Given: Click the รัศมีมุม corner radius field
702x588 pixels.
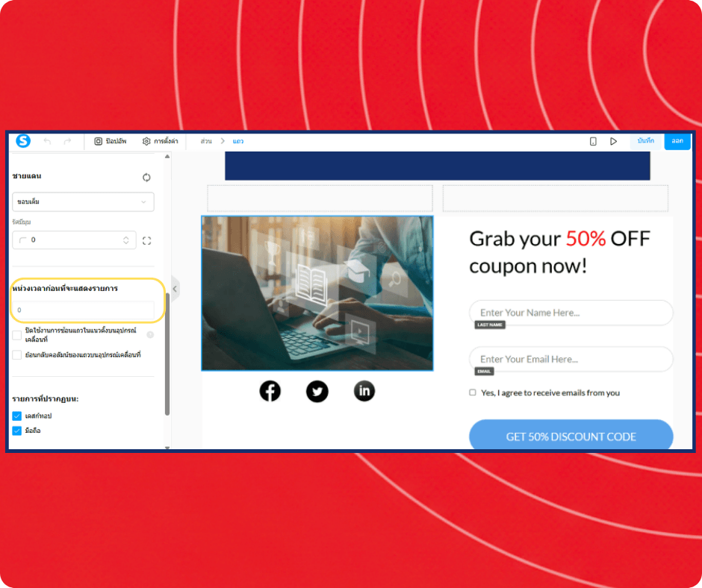Looking at the screenshot, I should click(x=75, y=240).
